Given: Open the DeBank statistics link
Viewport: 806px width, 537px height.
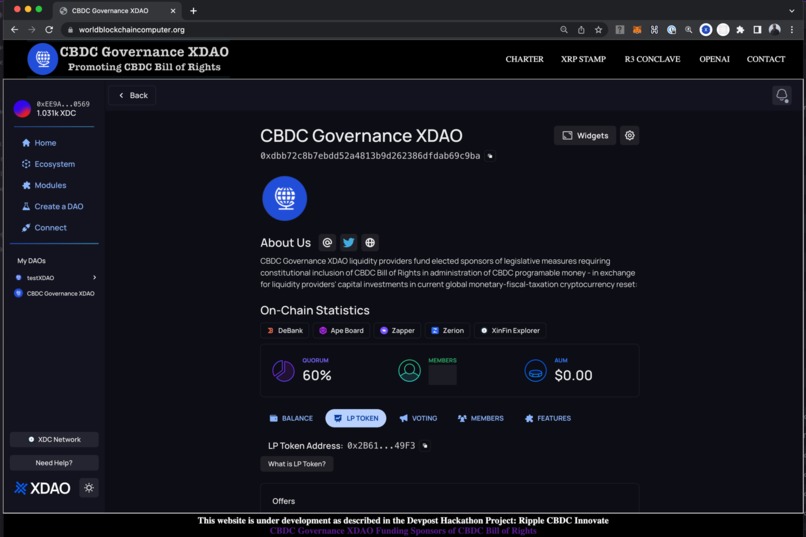Looking at the screenshot, I should (285, 330).
